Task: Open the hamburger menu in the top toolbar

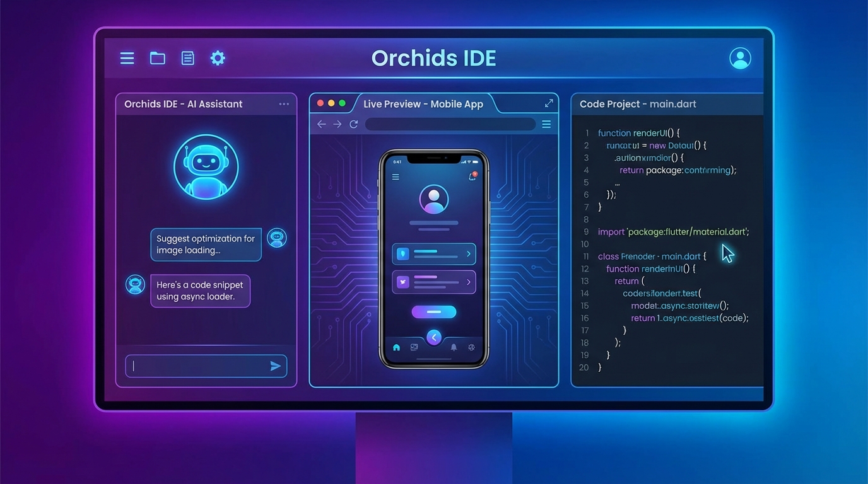Action: (x=127, y=58)
